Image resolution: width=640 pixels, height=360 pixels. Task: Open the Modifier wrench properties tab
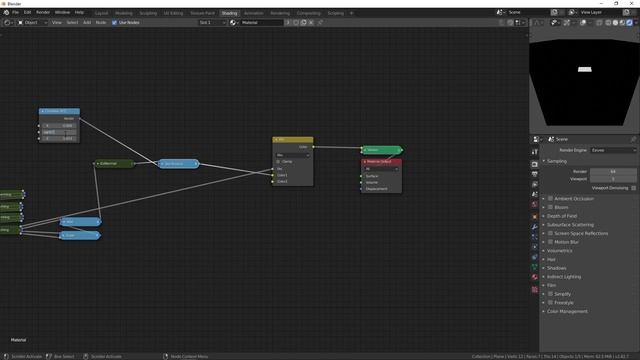[x=535, y=227]
